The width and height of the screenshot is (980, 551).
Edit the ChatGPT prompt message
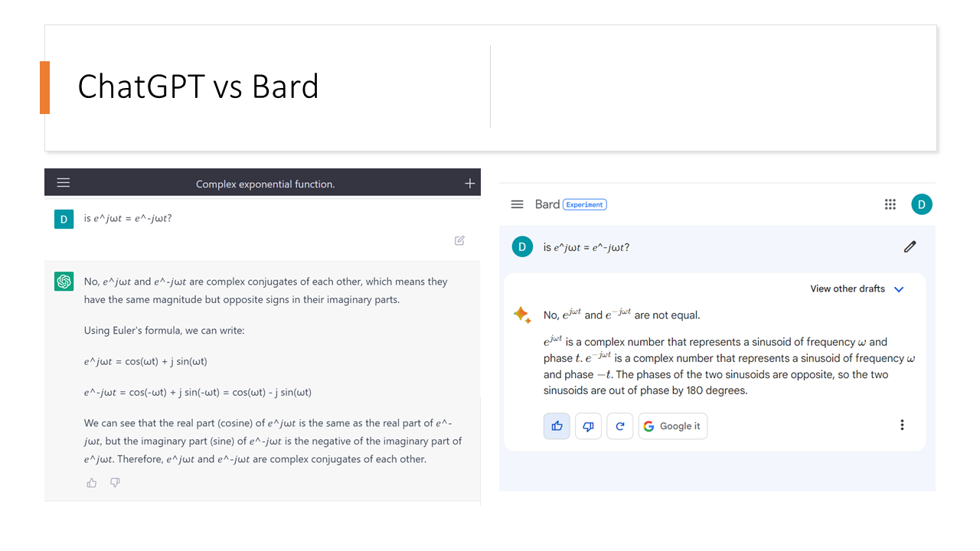pos(459,240)
